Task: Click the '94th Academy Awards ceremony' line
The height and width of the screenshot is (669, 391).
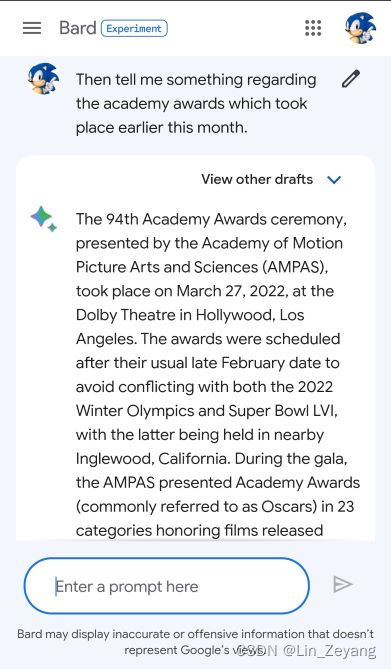Action: [x=211, y=219]
